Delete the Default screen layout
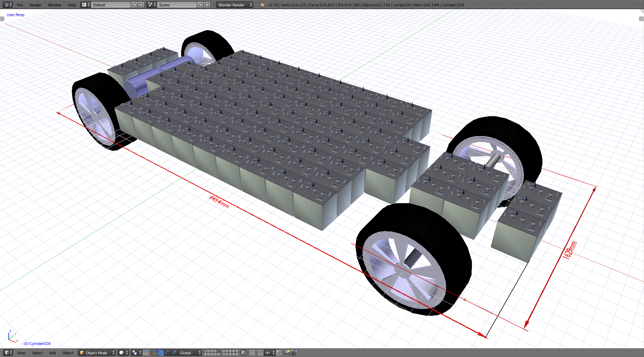 point(141,5)
